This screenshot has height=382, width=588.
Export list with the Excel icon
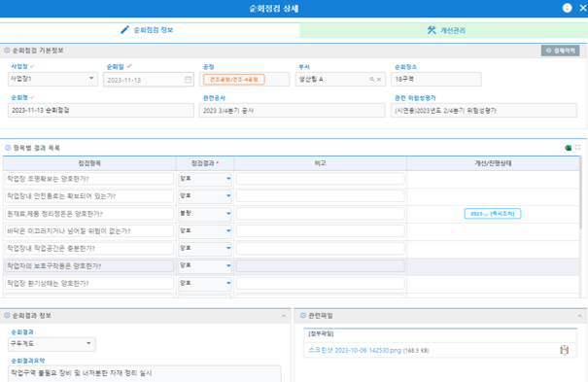tap(569, 148)
